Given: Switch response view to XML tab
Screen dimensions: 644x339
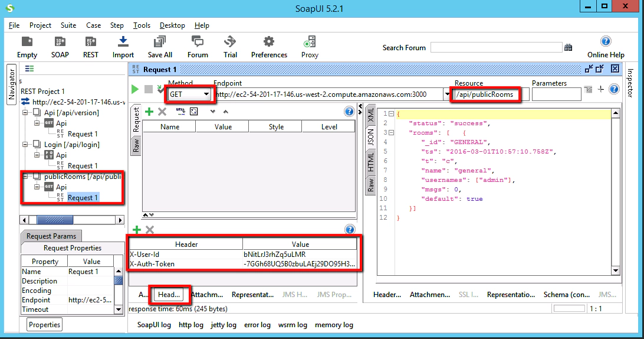Looking at the screenshot, I should click(x=370, y=115).
